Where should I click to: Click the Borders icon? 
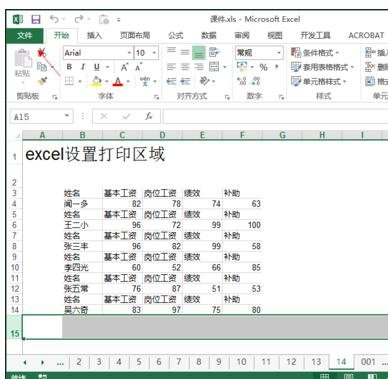pyautogui.click(x=69, y=81)
